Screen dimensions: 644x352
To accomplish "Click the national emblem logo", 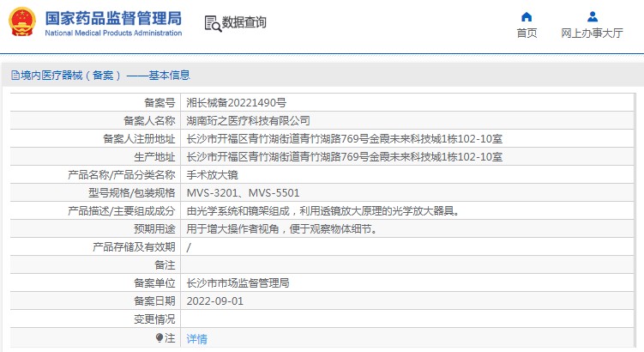I will coord(22,21).
